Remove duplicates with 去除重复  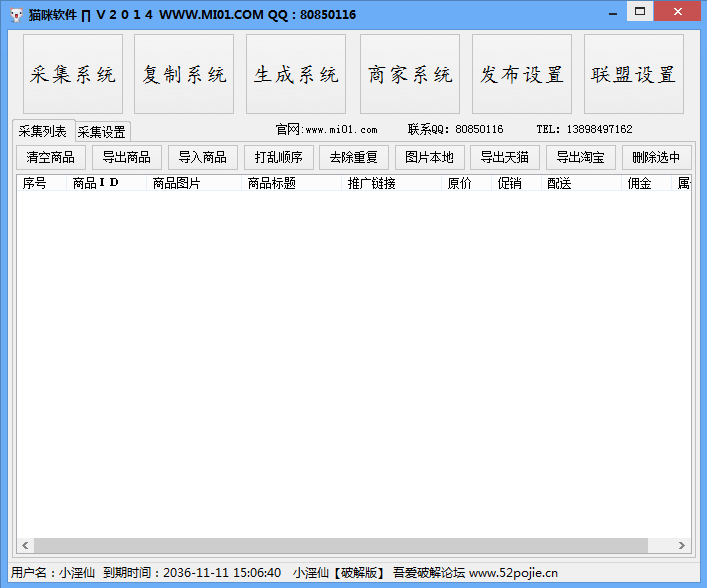354,157
